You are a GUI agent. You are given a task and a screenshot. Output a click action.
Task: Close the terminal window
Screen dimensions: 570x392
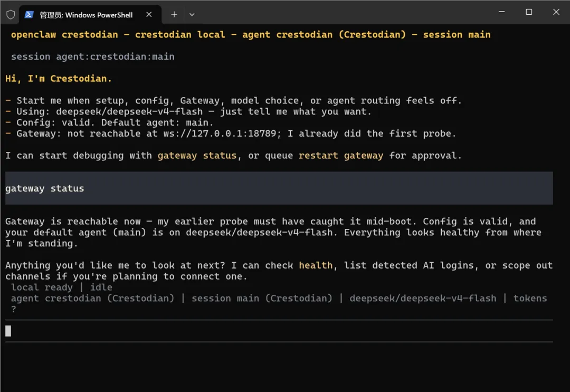(x=556, y=12)
